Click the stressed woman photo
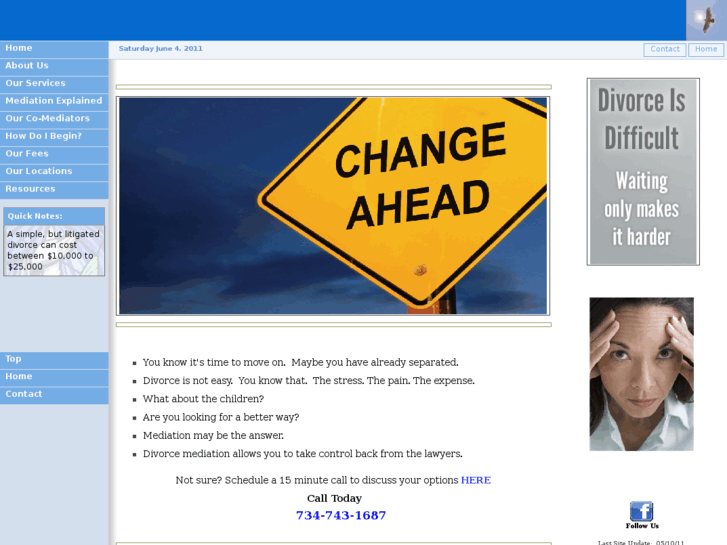The width and height of the screenshot is (727, 545). (642, 374)
